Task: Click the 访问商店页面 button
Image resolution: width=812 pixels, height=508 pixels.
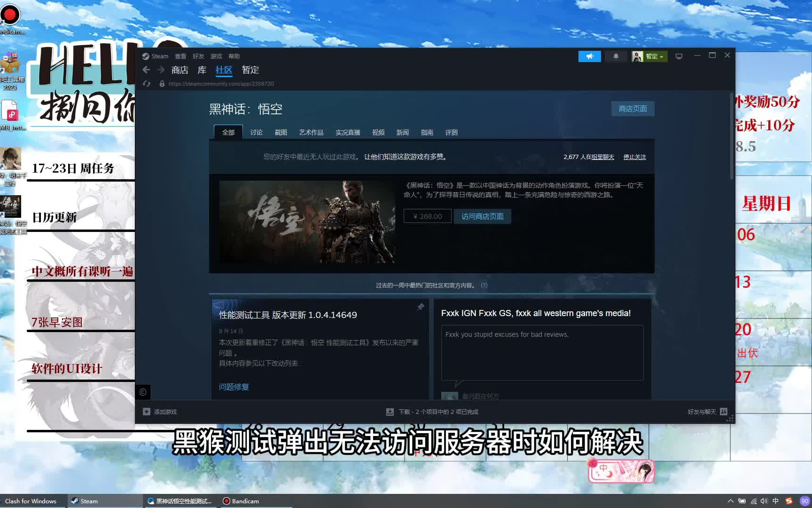Action: click(x=483, y=216)
